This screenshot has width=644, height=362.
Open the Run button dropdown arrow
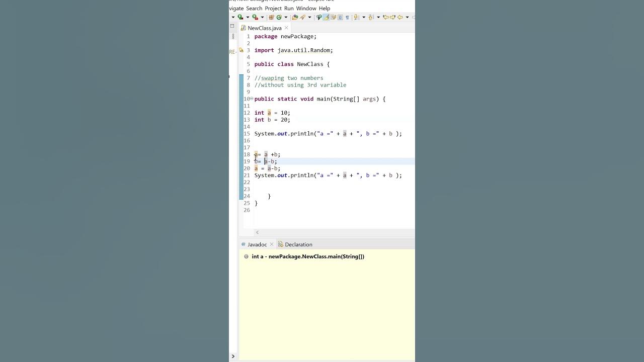click(x=248, y=17)
